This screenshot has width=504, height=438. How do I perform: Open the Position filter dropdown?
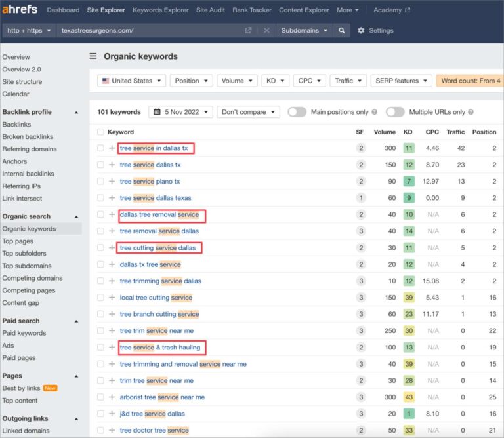pos(191,81)
